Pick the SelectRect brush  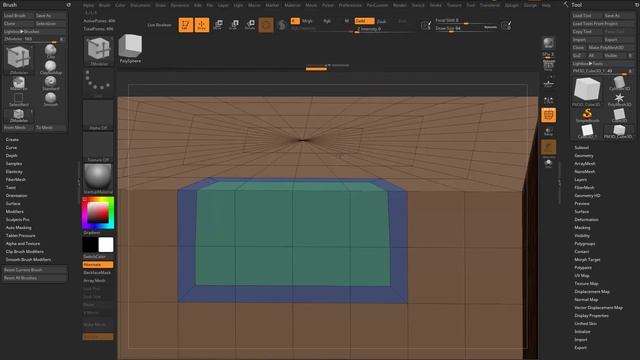click(x=19, y=100)
